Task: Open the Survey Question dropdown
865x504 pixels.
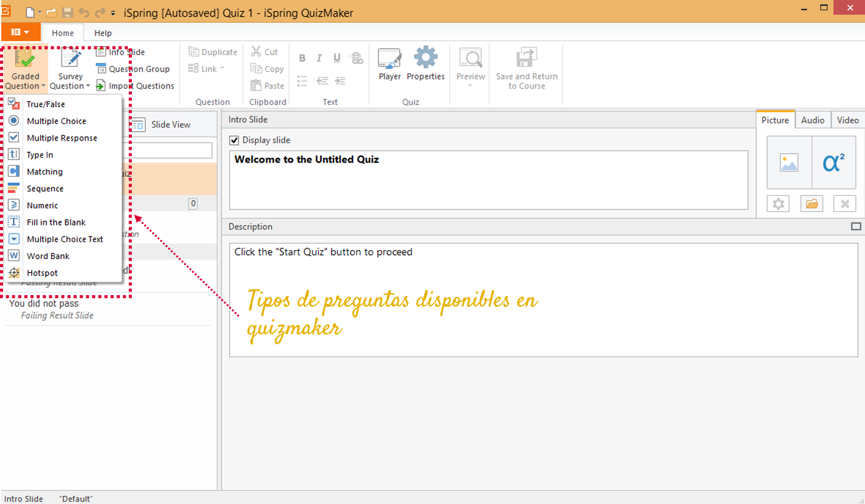Action: point(70,68)
